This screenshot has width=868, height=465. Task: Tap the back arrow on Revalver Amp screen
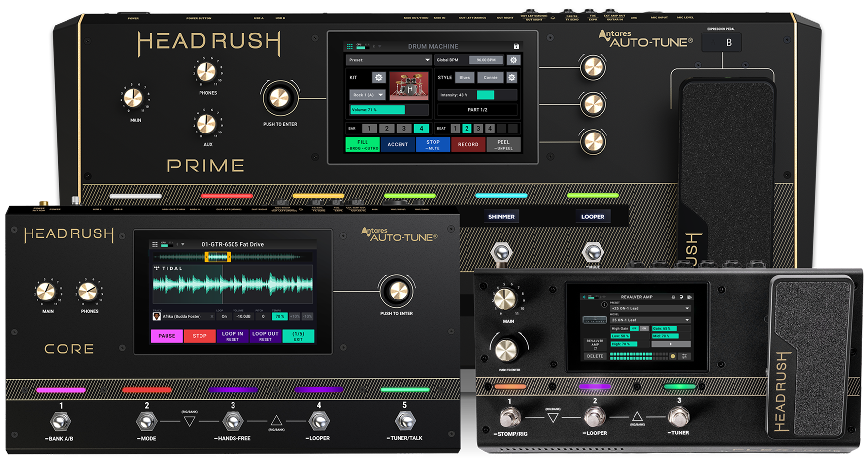[x=585, y=297]
